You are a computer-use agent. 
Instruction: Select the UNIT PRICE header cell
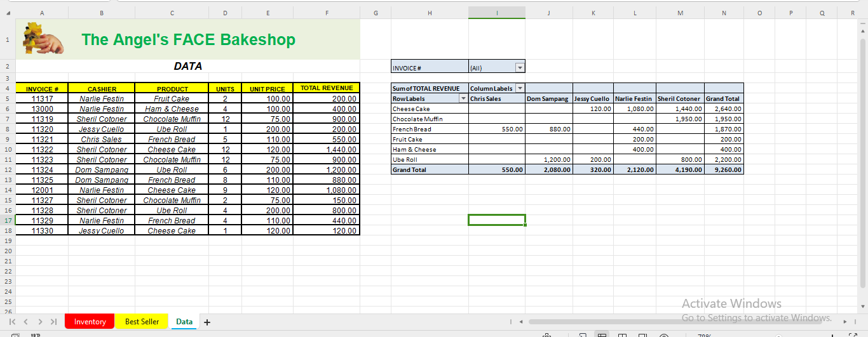(x=267, y=88)
